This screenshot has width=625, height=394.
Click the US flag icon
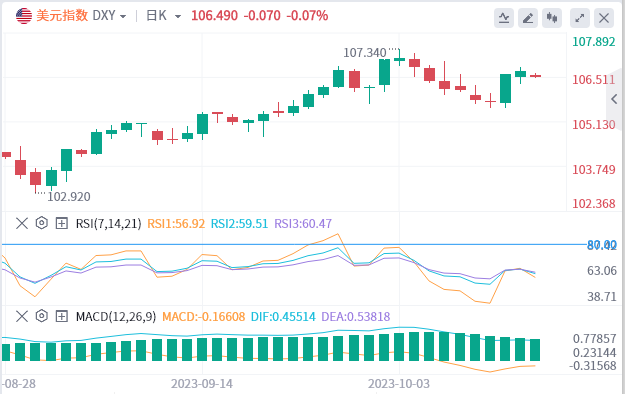point(24,16)
